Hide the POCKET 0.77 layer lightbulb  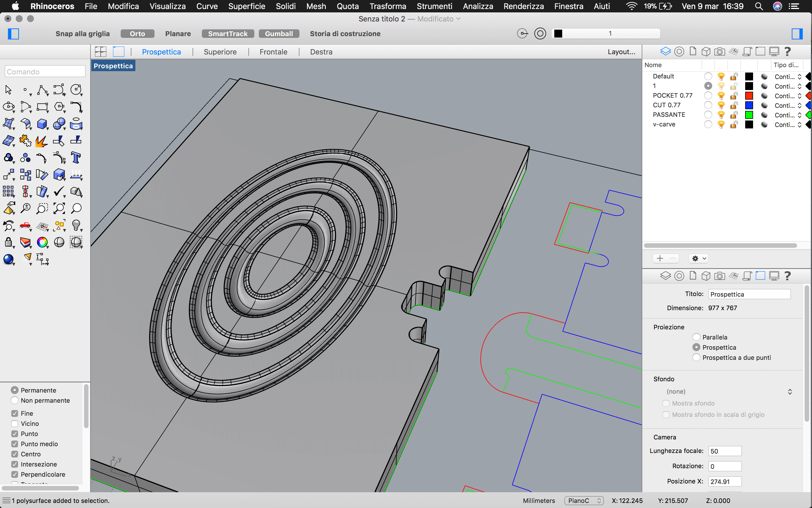pyautogui.click(x=721, y=95)
